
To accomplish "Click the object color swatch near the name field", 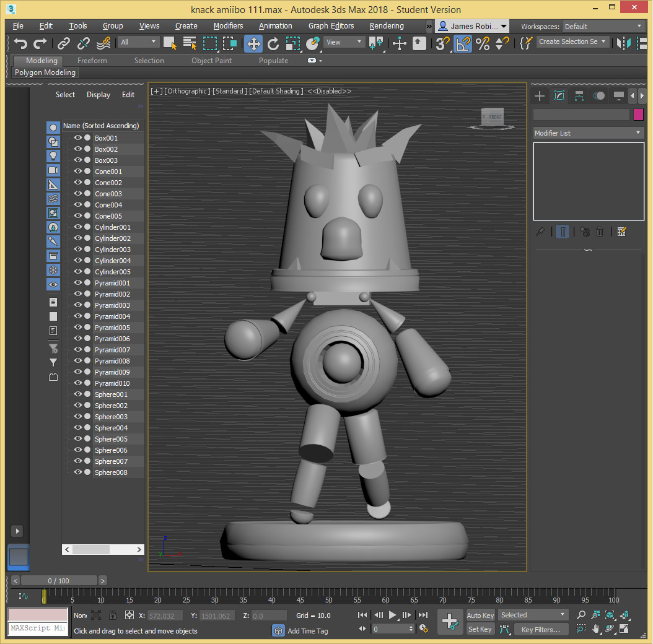I will [638, 115].
